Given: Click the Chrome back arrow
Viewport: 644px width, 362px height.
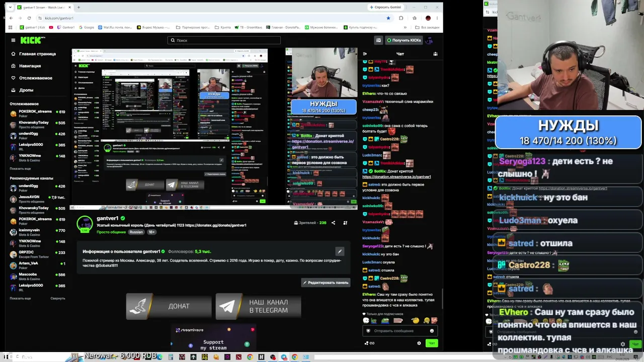Looking at the screenshot, I should pos(11,18).
